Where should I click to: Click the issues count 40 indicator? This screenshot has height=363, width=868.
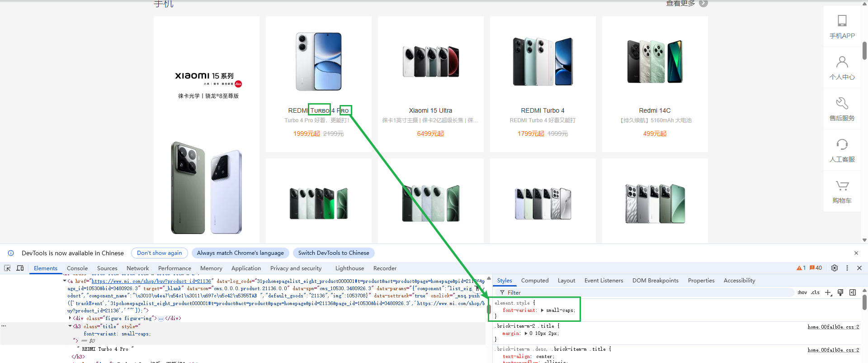tap(816, 268)
